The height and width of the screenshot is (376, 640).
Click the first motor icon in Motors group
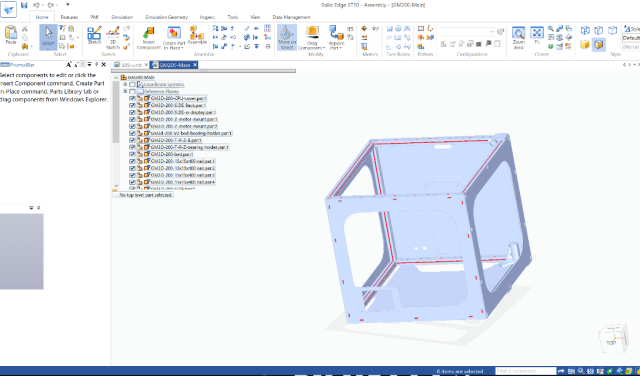coord(364,29)
